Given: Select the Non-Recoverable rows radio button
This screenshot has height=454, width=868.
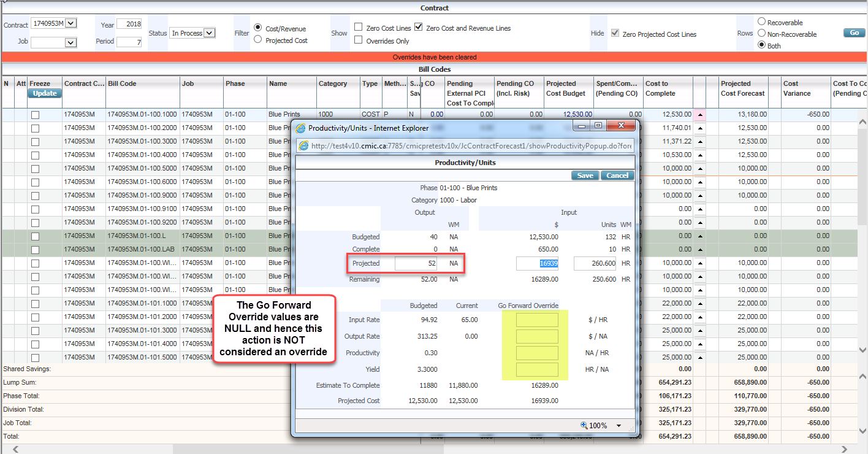Looking at the screenshot, I should click(761, 33).
